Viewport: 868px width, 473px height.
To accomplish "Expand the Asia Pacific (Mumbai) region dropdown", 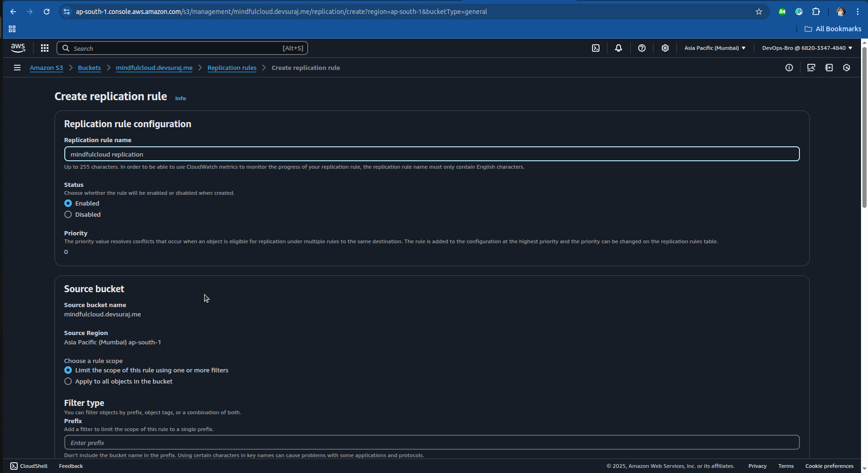I will (x=715, y=48).
